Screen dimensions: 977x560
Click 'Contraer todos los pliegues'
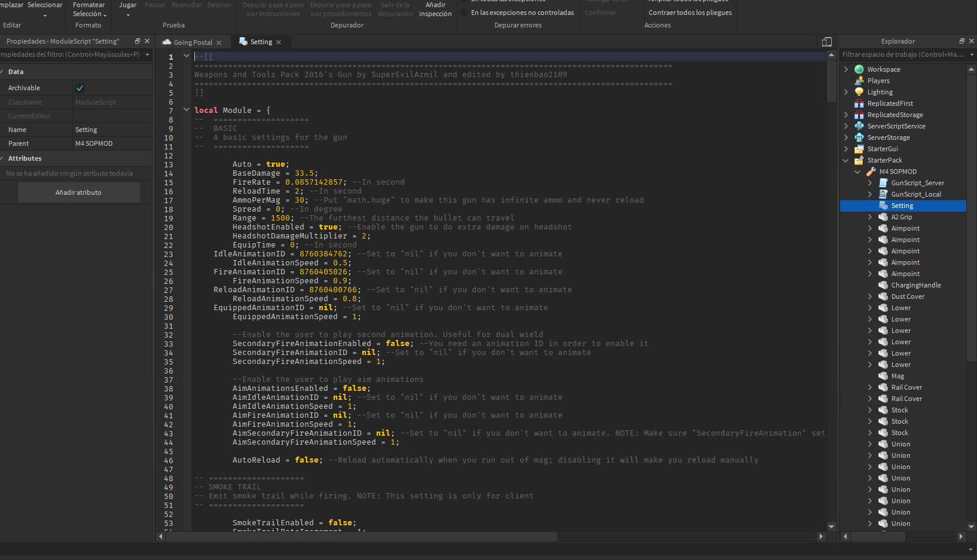[690, 13]
